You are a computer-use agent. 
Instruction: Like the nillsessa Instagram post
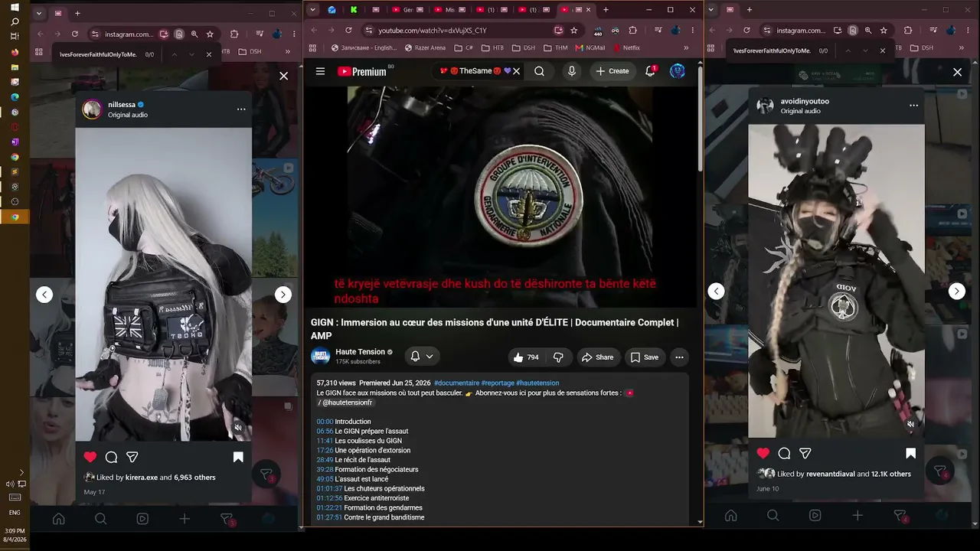click(x=90, y=457)
